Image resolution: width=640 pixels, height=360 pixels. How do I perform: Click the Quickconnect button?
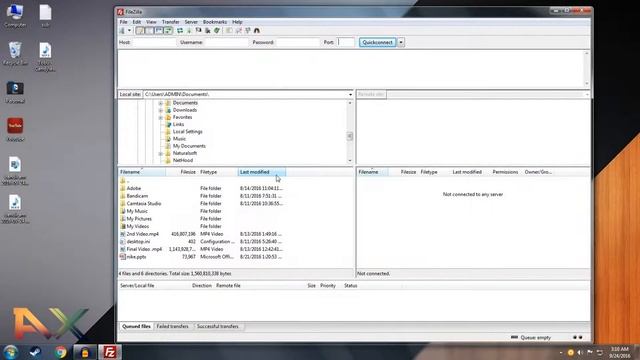pyautogui.click(x=378, y=42)
